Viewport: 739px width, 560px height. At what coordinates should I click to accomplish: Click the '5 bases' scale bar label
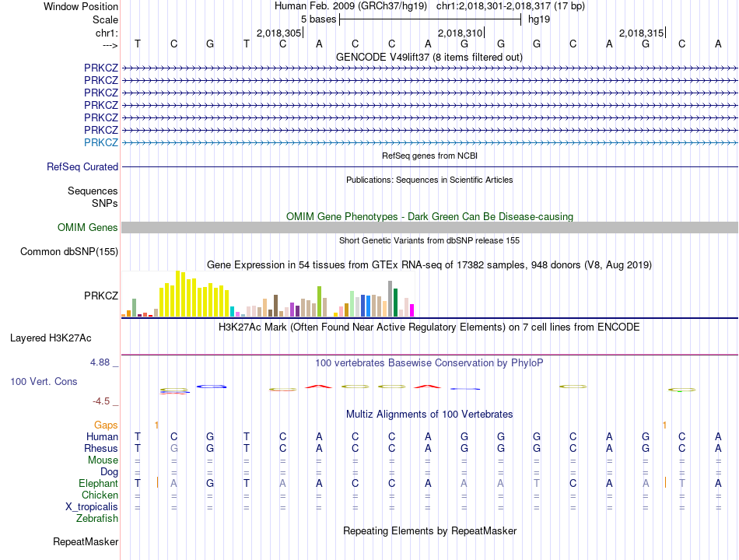[319, 19]
